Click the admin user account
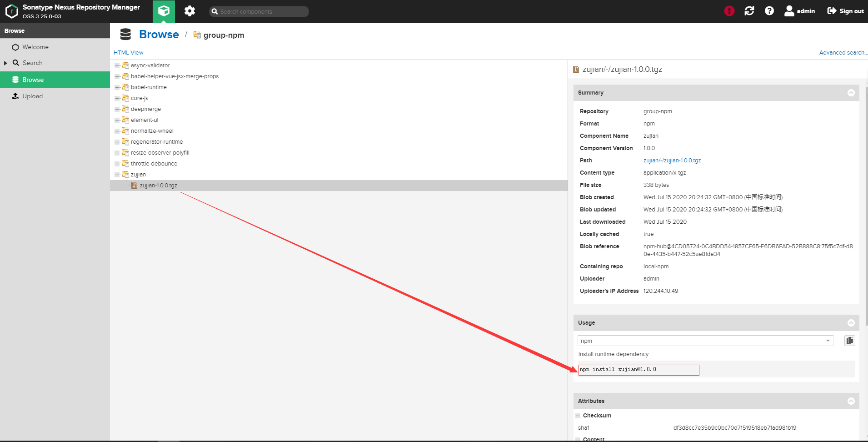The height and width of the screenshot is (442, 868). [800, 11]
